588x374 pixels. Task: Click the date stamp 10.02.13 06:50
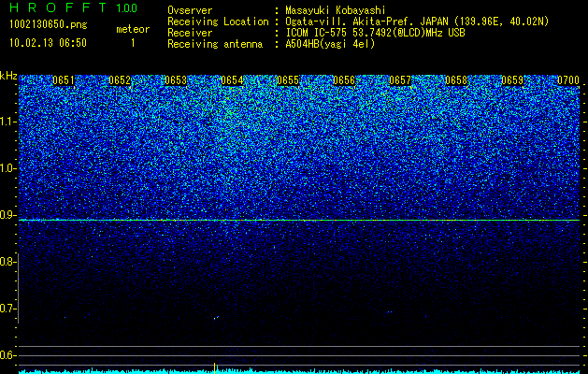pos(48,43)
